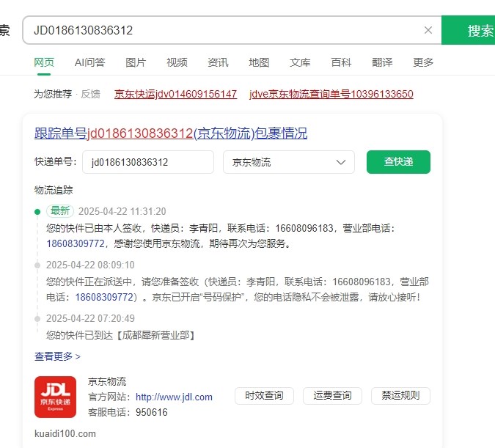The image size is (495, 448).
Task: Click the 禁运规则 button
Action: (400, 396)
